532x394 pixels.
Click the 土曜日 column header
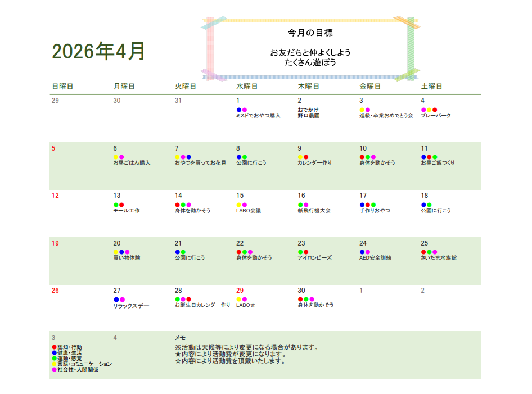(x=431, y=87)
